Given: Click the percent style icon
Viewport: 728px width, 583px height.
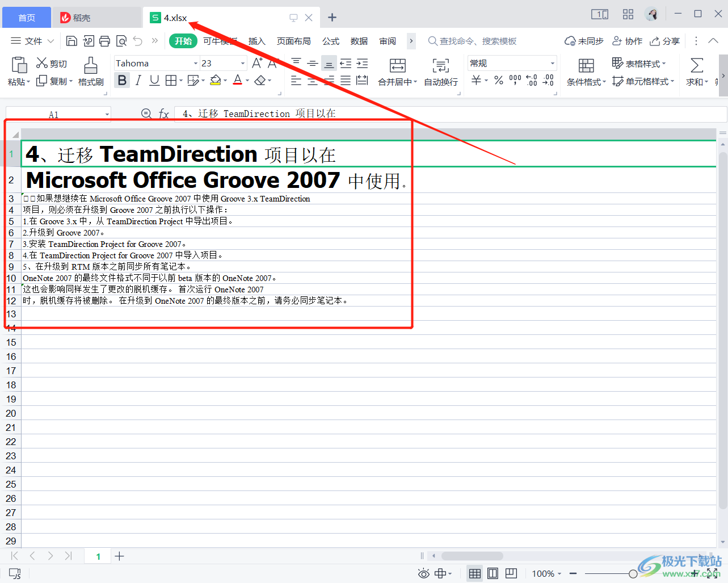Looking at the screenshot, I should (x=499, y=81).
